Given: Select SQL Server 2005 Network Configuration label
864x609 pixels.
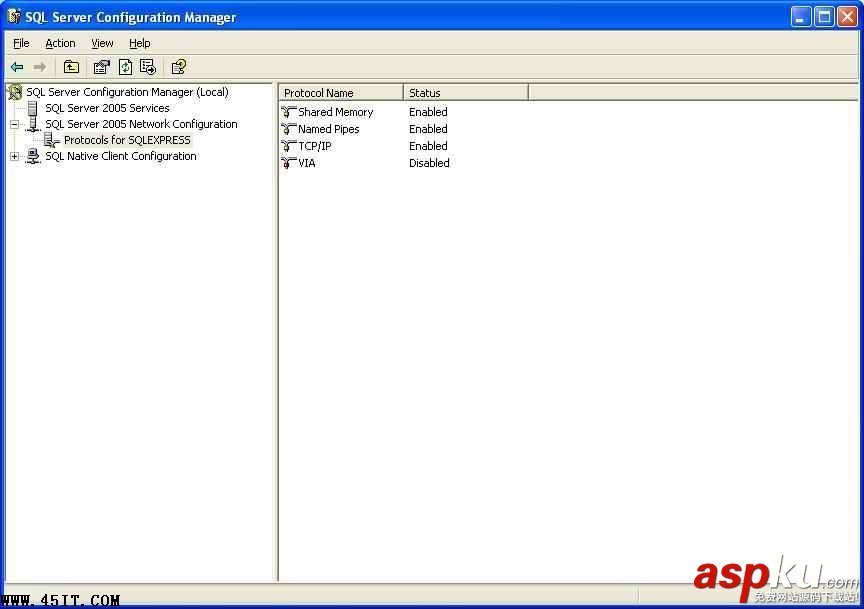Looking at the screenshot, I should pyautogui.click(x=141, y=124).
